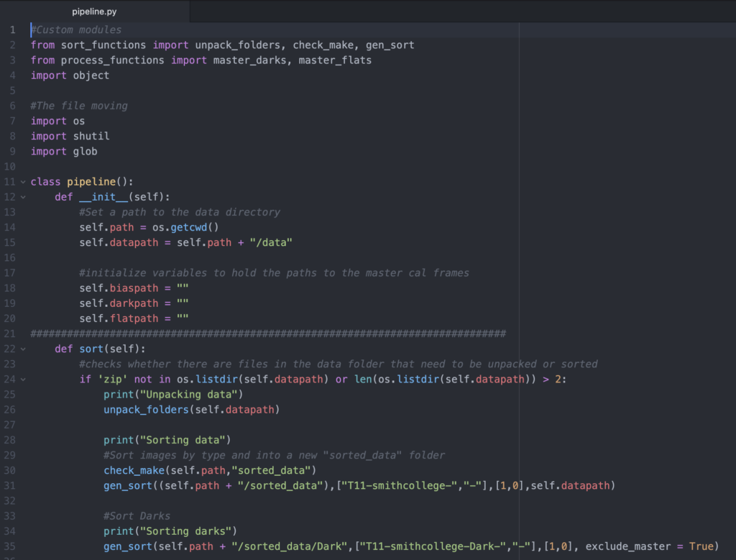Click print("Unpacking data") line

pyautogui.click(x=173, y=395)
